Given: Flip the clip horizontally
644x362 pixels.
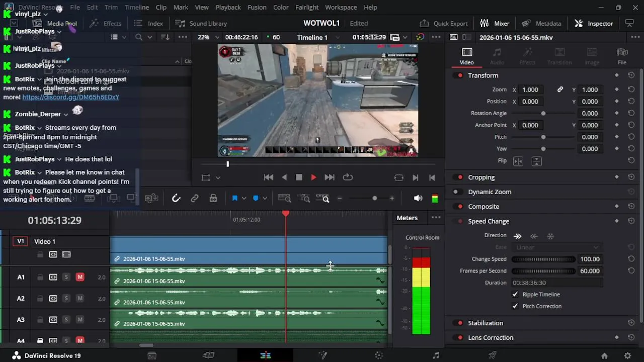Looking at the screenshot, I should 518,161.
